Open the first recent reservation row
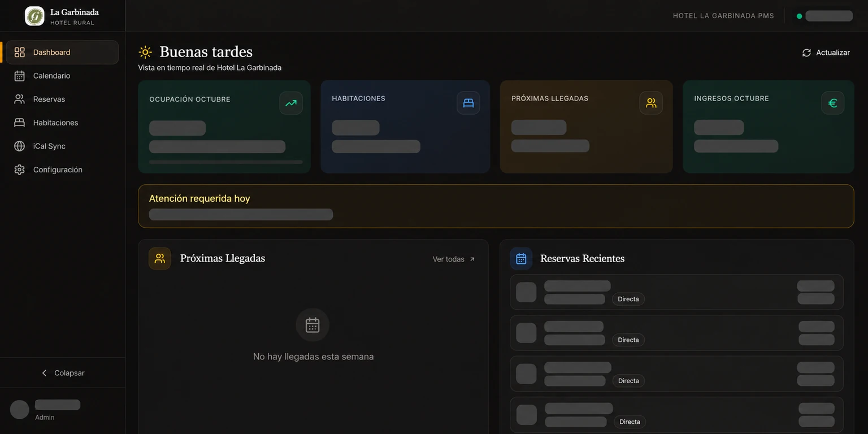This screenshot has width=868, height=434. [x=676, y=292]
